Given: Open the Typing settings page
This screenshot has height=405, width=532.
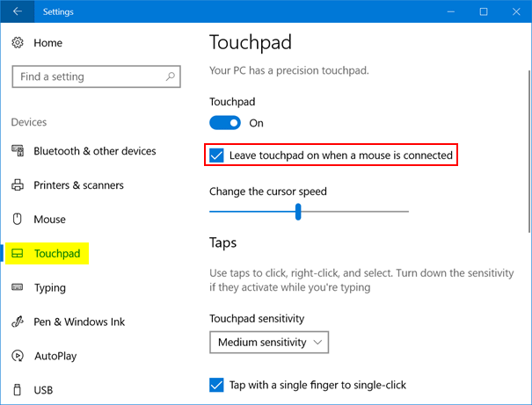Looking at the screenshot, I should [x=49, y=288].
